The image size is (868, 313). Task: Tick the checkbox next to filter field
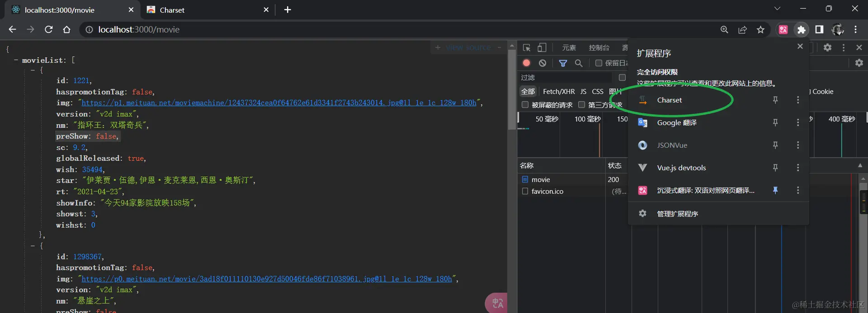622,78
